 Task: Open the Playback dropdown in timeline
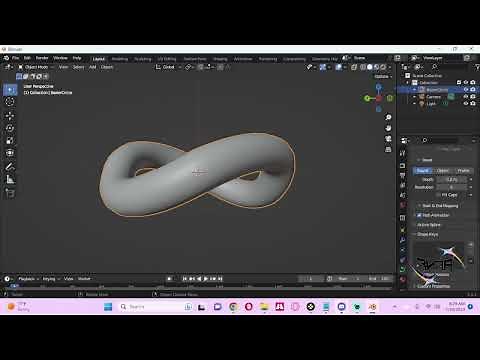click(28, 279)
